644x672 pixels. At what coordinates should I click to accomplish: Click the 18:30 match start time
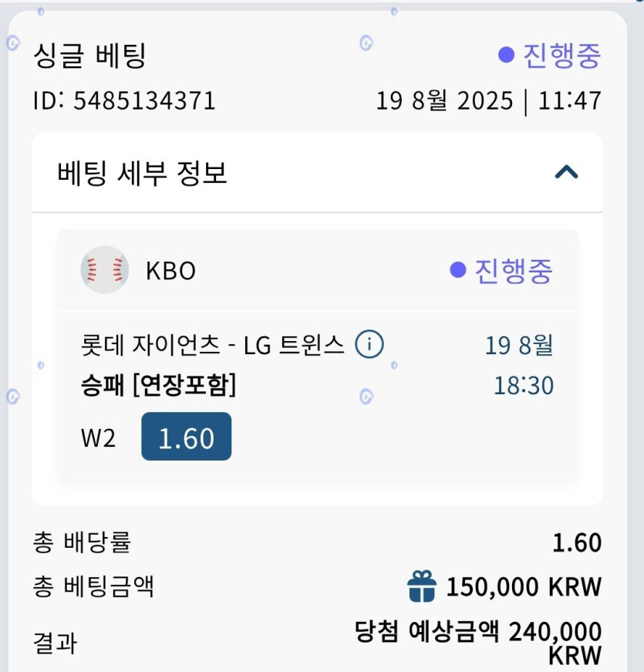point(524,385)
